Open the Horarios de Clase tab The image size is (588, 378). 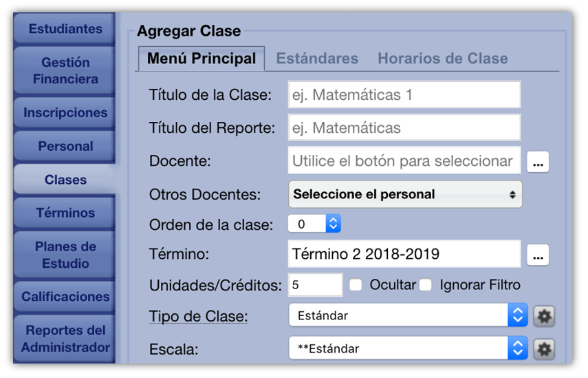pos(443,59)
